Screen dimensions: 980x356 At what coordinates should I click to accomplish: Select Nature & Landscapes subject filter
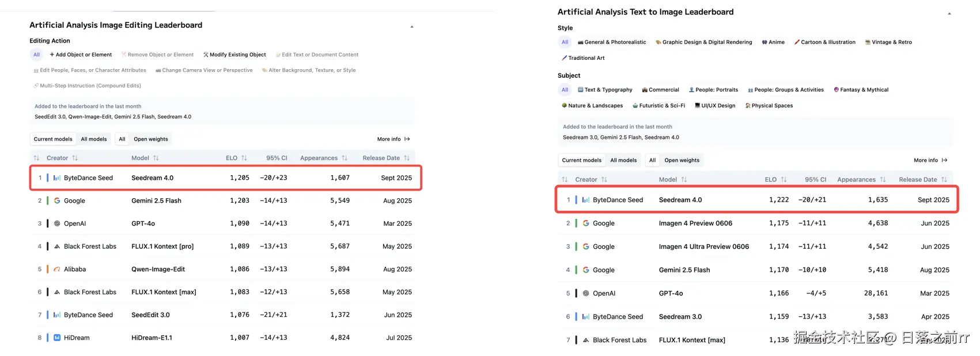(x=592, y=105)
